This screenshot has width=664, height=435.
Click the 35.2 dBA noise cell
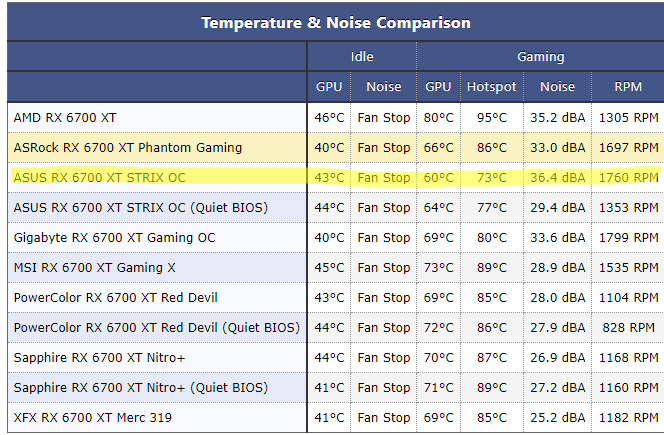(x=557, y=117)
